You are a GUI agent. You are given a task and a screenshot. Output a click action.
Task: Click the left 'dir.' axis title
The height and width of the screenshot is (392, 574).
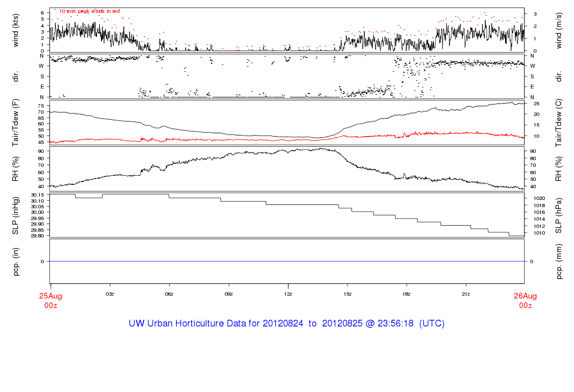(x=15, y=77)
